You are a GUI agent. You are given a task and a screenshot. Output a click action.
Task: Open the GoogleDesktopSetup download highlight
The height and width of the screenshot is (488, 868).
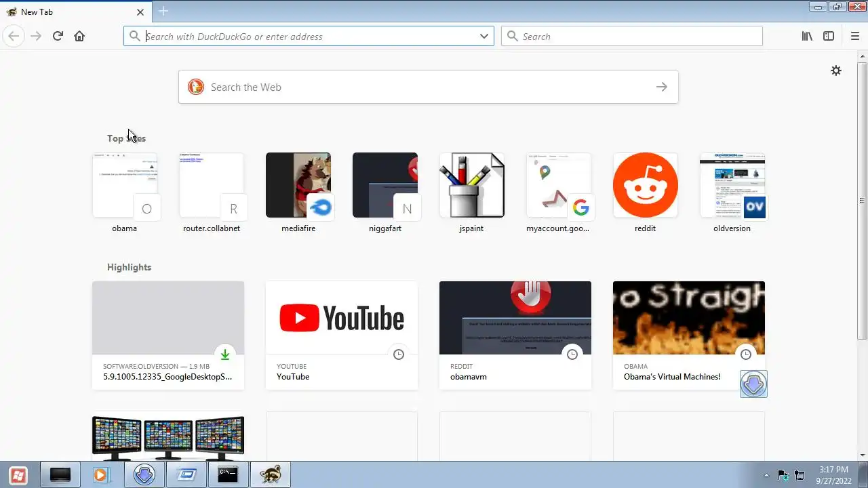168,335
